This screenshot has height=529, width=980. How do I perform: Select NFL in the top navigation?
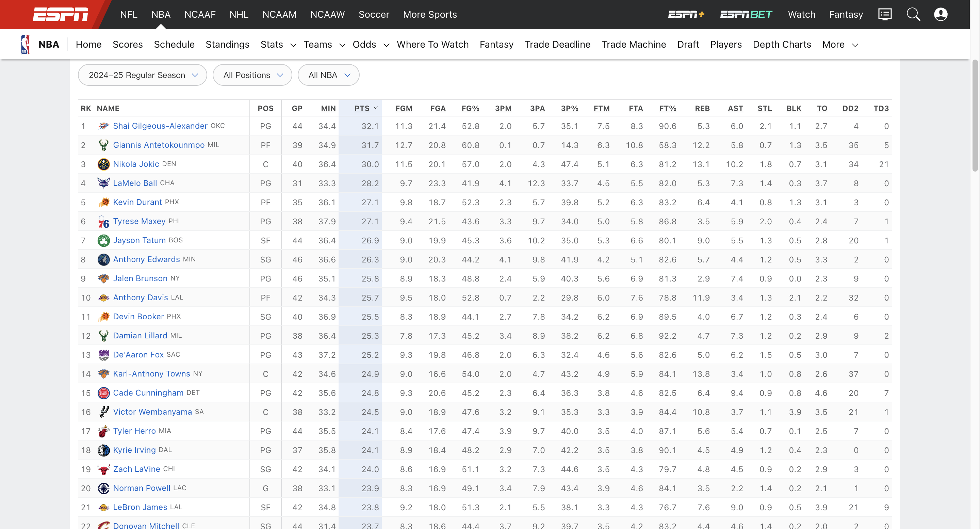(x=129, y=14)
